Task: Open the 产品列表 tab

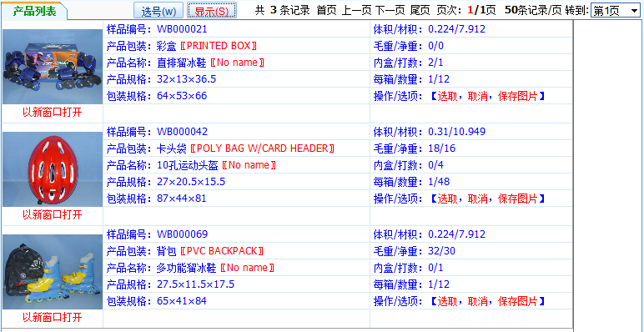Action: [34, 11]
